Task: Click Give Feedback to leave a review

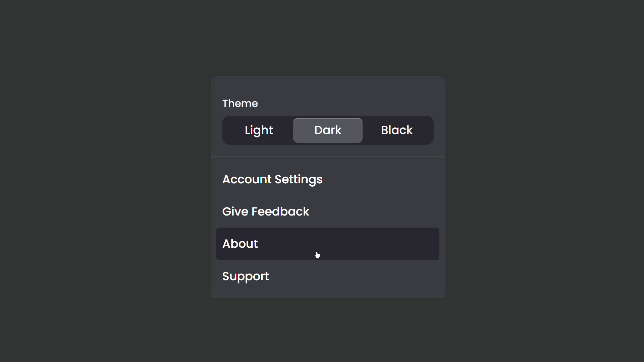Action: [266, 211]
